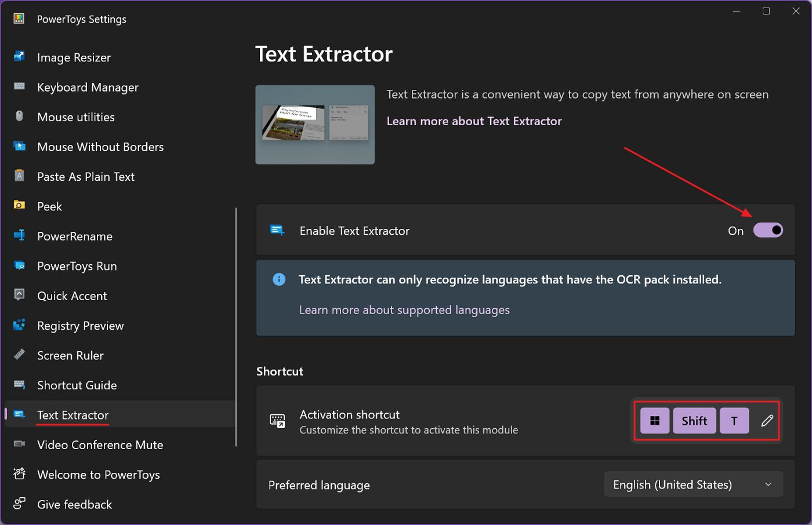The image size is (812, 525).
Task: Click the Windows key in the shortcut box
Action: (654, 421)
